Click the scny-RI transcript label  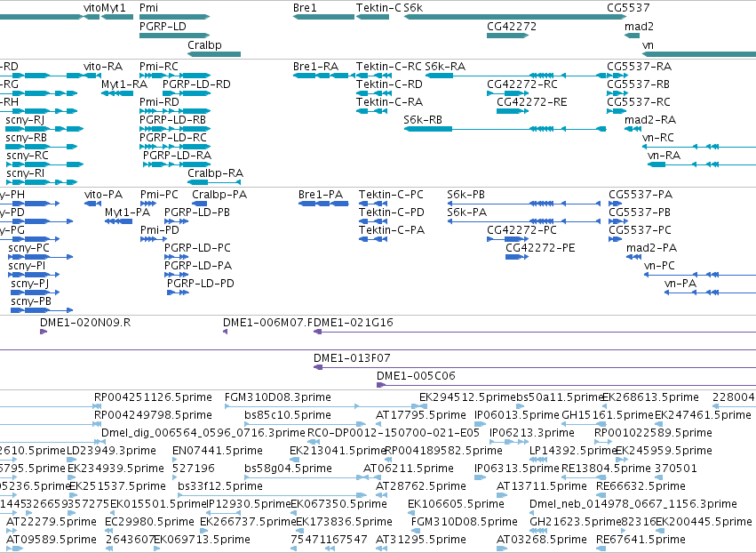(25, 173)
